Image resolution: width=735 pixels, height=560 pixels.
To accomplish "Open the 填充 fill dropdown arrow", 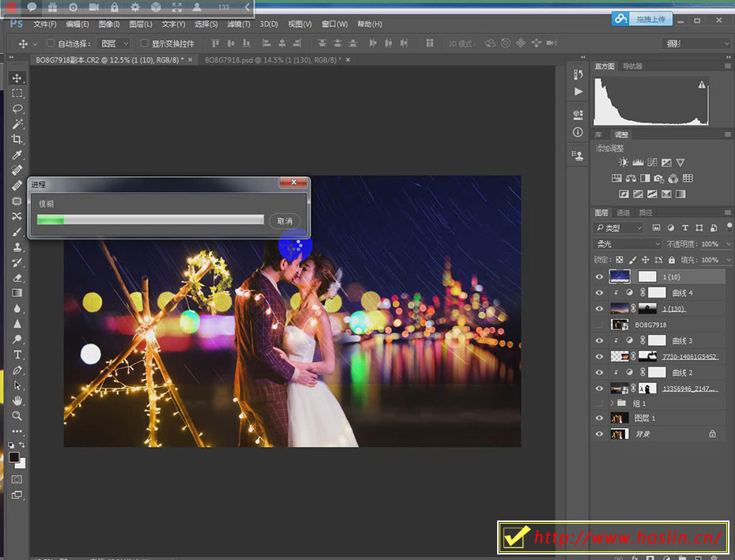I will click(728, 260).
